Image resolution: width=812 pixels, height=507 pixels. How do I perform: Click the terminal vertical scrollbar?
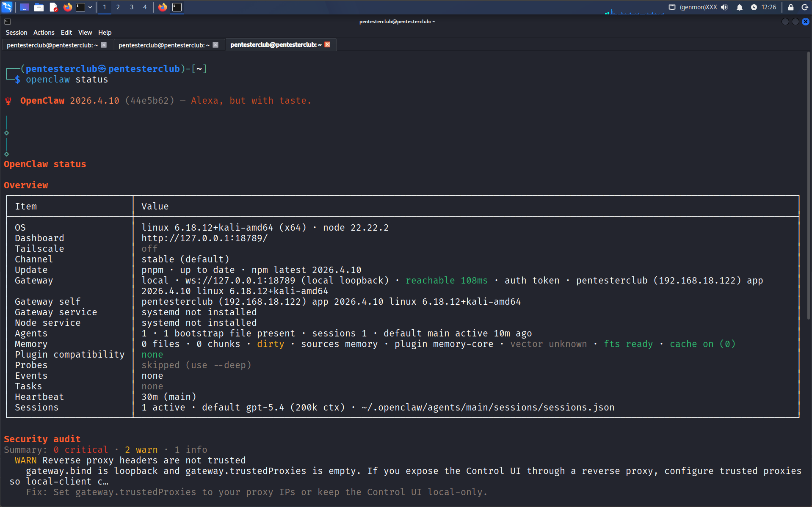pyautogui.click(x=809, y=186)
